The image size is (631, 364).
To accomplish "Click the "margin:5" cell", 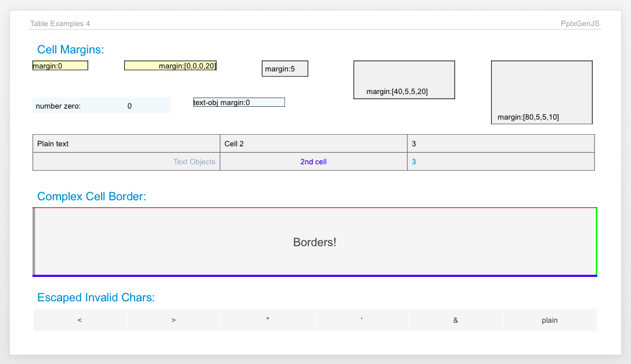I will click(x=284, y=68).
